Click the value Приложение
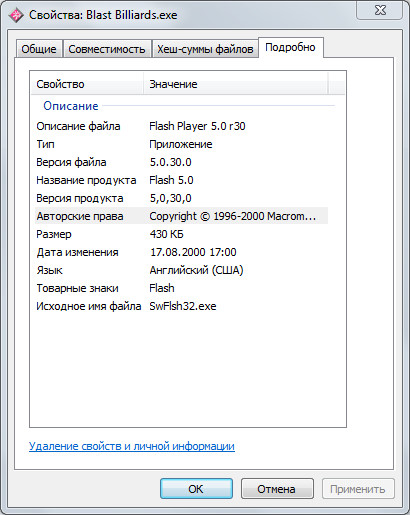This screenshot has height=515, width=410. [x=181, y=144]
